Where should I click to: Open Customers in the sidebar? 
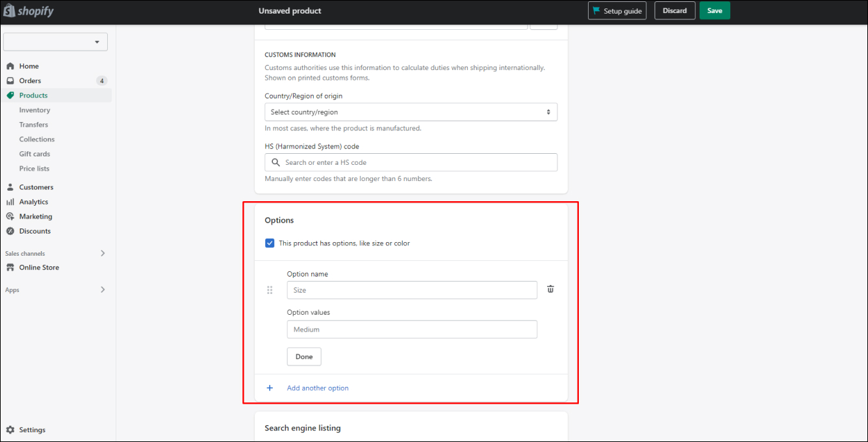(x=36, y=187)
